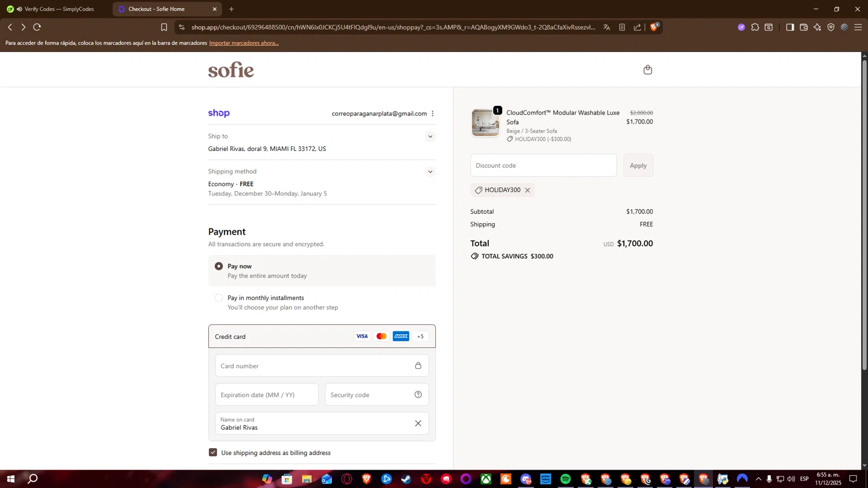This screenshot has height=488, width=868.
Task: Open Brave Wallet icon
Action: coord(804,27)
